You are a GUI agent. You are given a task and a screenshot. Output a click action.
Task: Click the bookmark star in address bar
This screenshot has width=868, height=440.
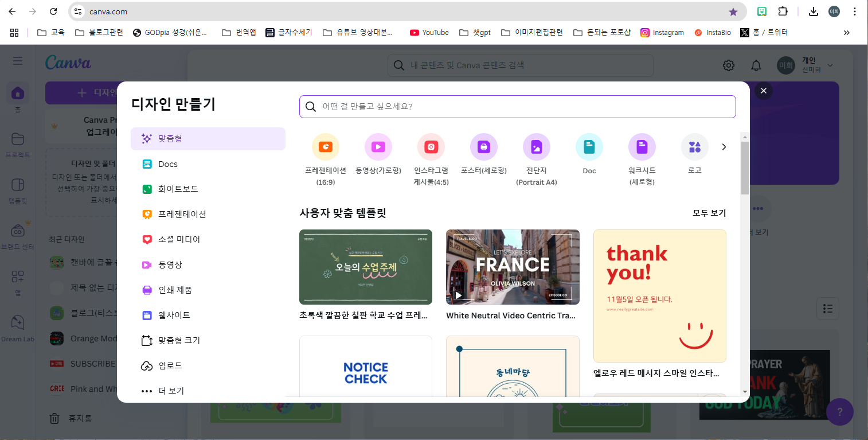[733, 11]
